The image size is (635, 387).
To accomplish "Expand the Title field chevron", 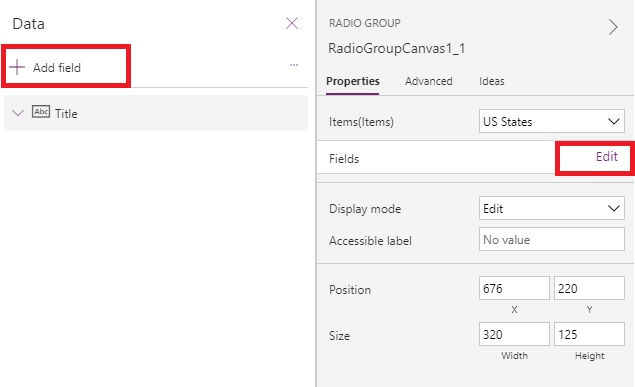I will tap(18, 113).
